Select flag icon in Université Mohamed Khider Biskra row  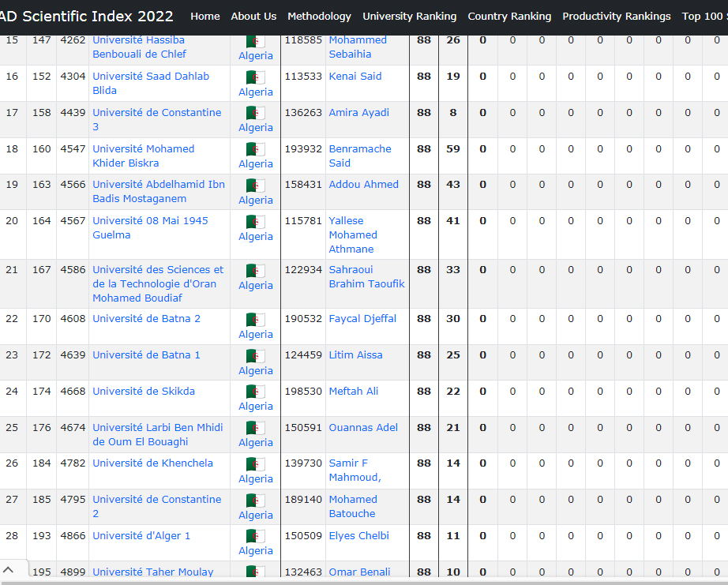click(255, 149)
